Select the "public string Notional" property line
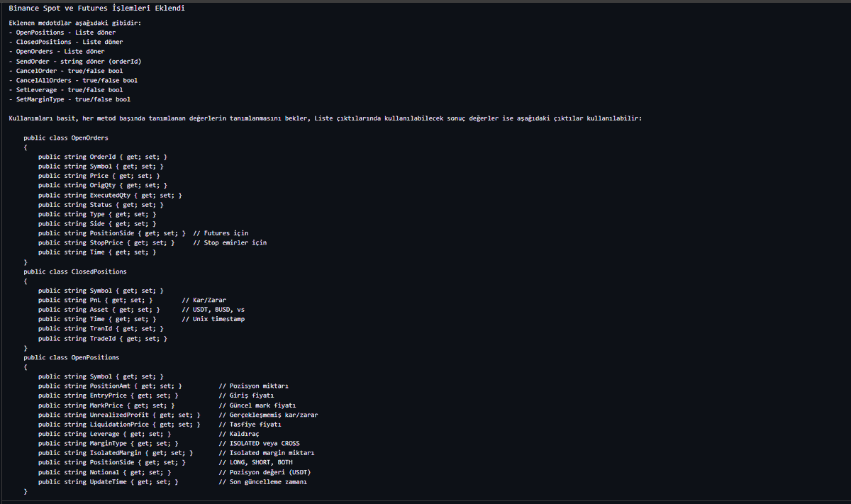Image resolution: width=851 pixels, height=504 pixels. point(104,472)
